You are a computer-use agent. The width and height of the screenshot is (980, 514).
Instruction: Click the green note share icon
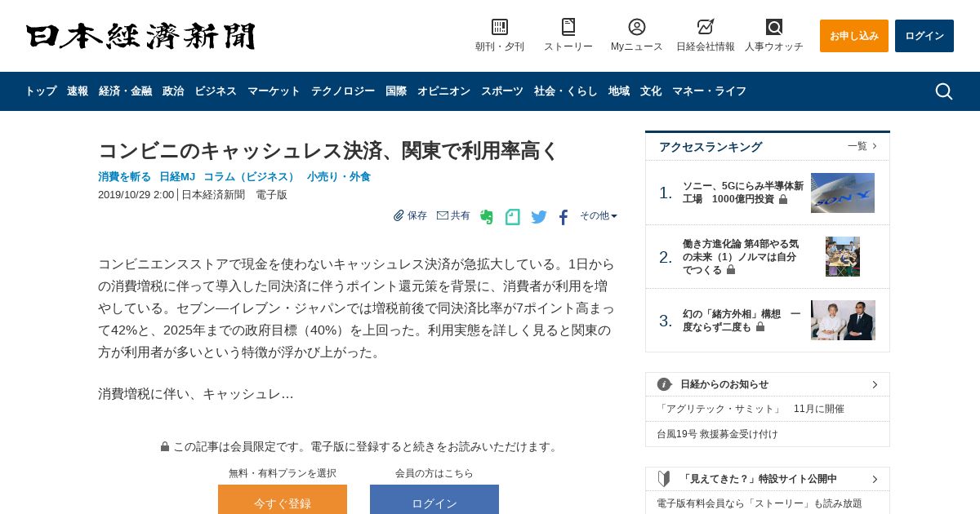tap(512, 217)
